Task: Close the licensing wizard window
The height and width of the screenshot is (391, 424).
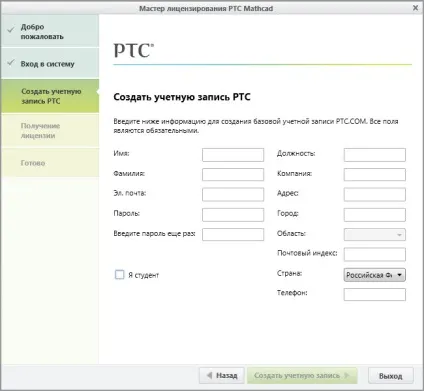Action: coord(415,7)
